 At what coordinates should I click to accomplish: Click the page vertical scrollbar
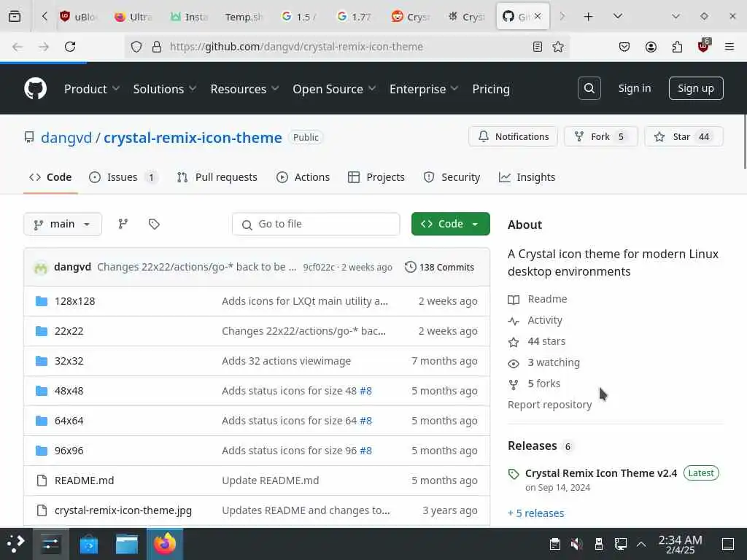[x=744, y=143]
